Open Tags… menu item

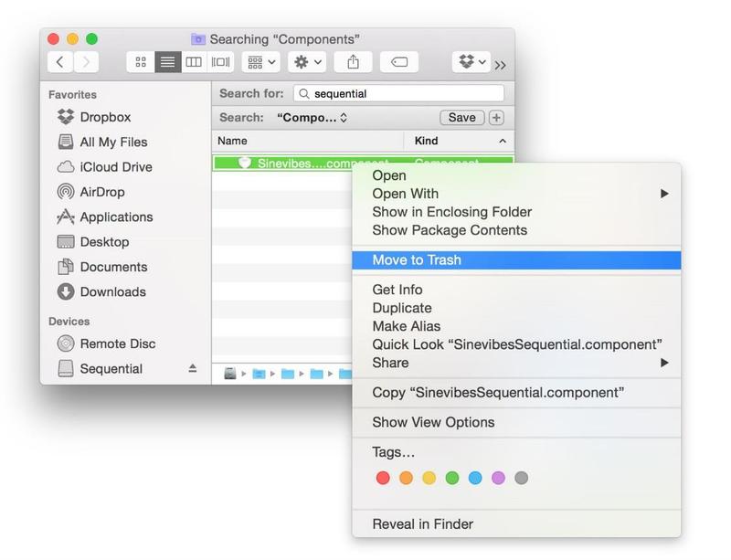516,452
